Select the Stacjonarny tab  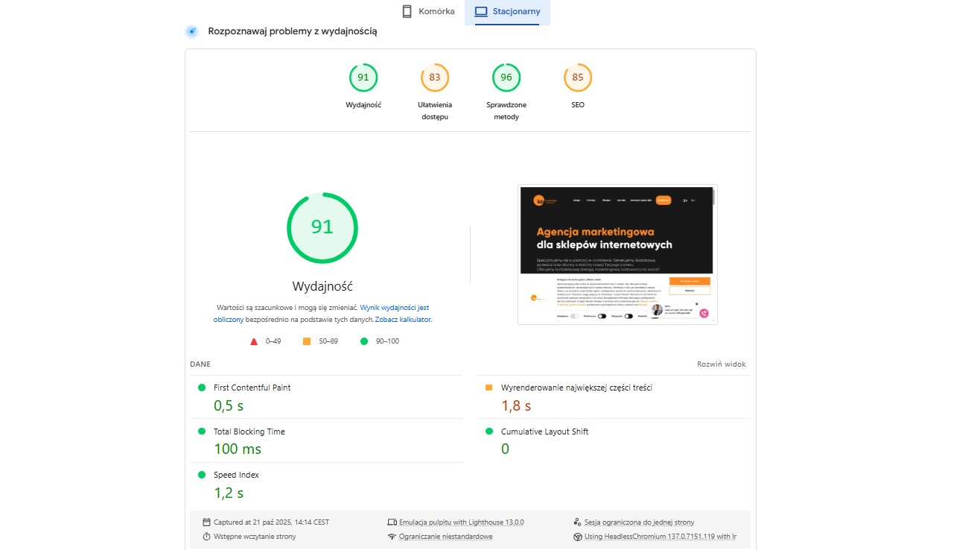pos(507,12)
